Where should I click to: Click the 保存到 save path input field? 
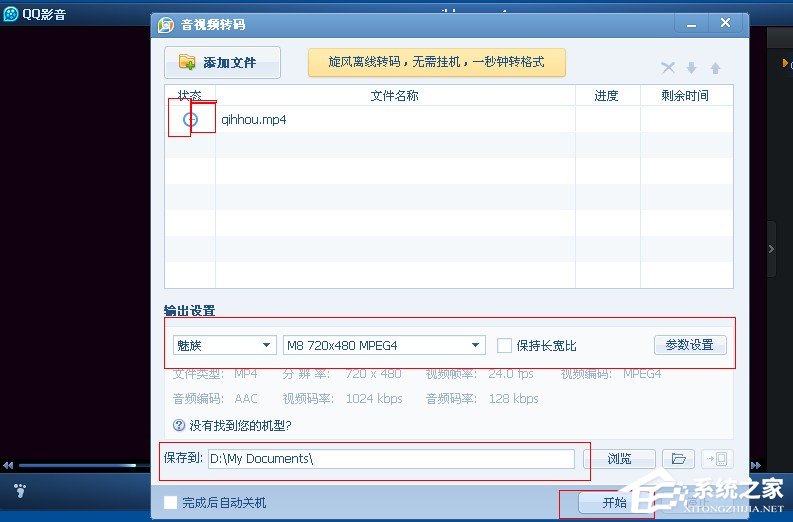pyautogui.click(x=391, y=459)
